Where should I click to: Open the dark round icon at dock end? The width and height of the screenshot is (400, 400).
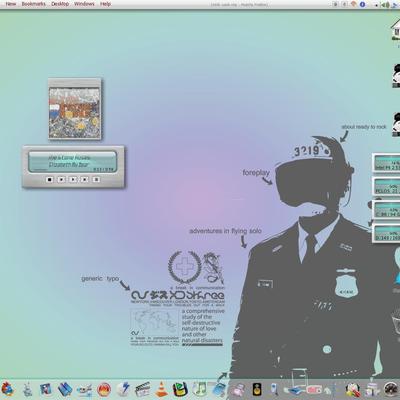[391, 389]
